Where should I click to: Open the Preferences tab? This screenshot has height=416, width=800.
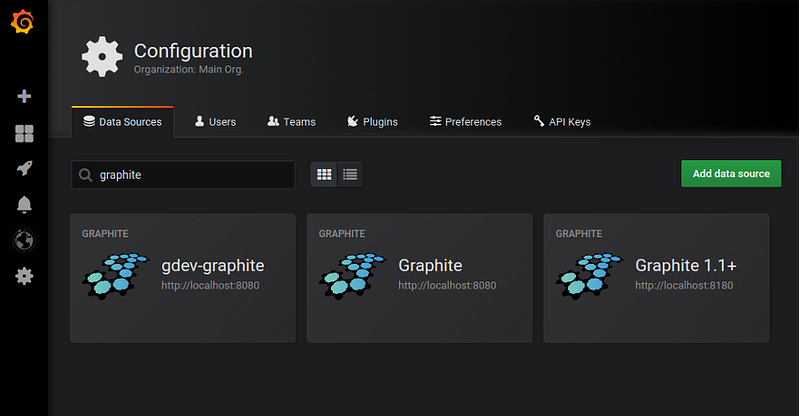pyautogui.click(x=465, y=122)
